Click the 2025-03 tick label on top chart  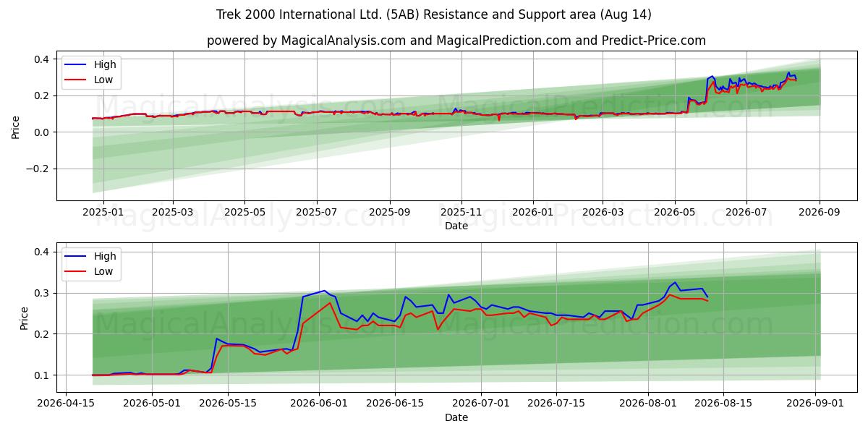[173, 212]
